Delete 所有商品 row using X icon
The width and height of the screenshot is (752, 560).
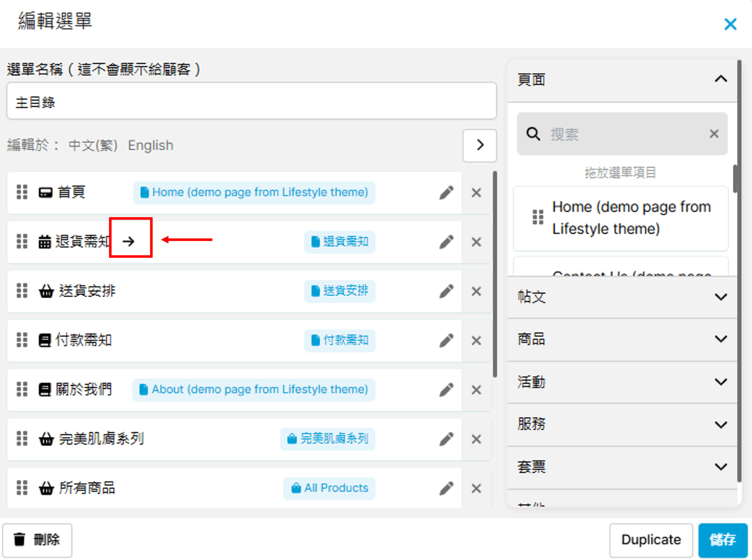coord(476,488)
